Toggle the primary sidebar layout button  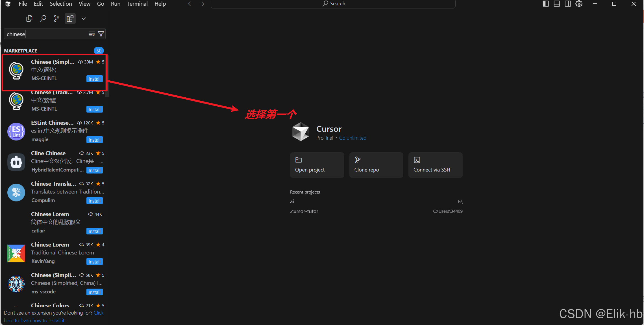point(546,4)
